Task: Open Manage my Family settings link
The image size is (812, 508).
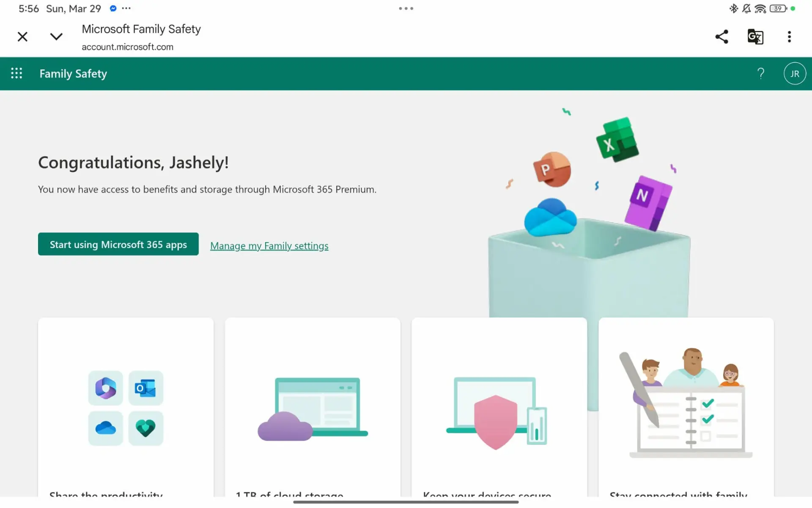Action: [x=269, y=246]
